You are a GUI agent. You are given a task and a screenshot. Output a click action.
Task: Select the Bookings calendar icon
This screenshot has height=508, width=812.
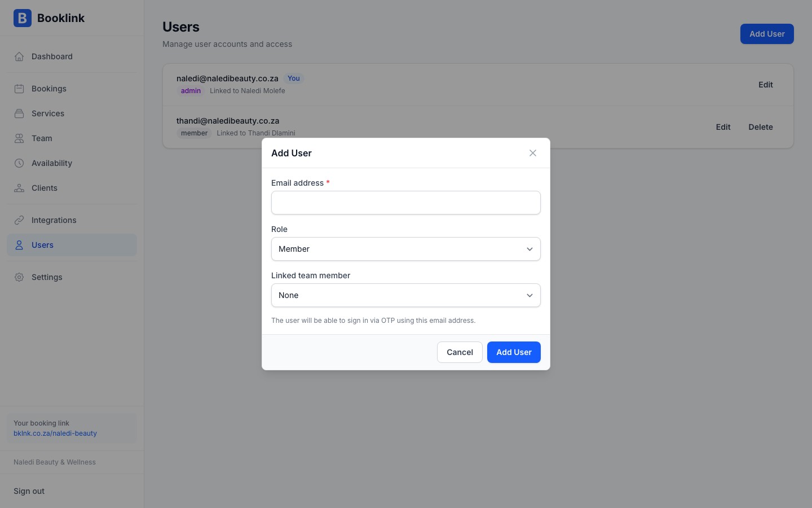pos(19,89)
